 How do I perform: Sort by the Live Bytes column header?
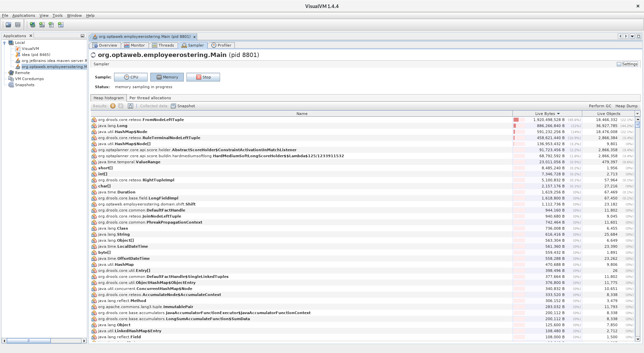(547, 114)
